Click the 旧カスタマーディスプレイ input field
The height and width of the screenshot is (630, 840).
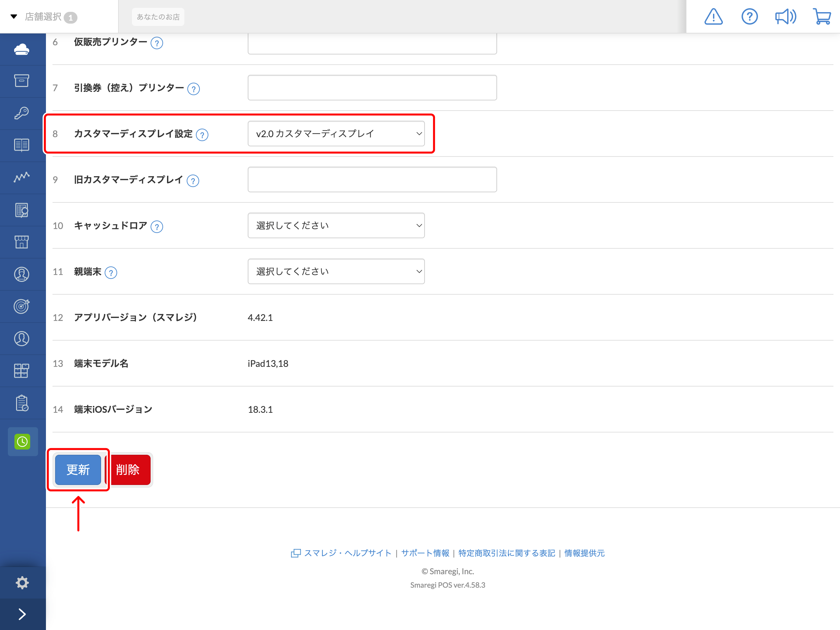pos(372,179)
